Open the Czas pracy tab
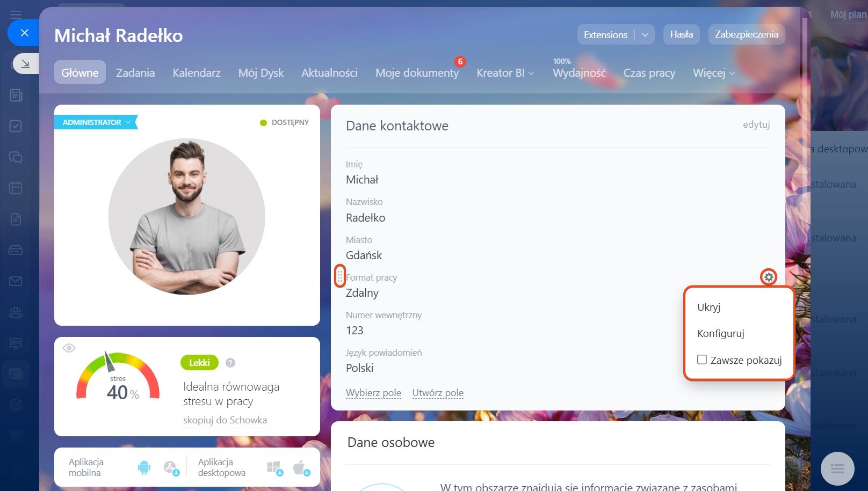The image size is (868, 491). click(x=649, y=73)
